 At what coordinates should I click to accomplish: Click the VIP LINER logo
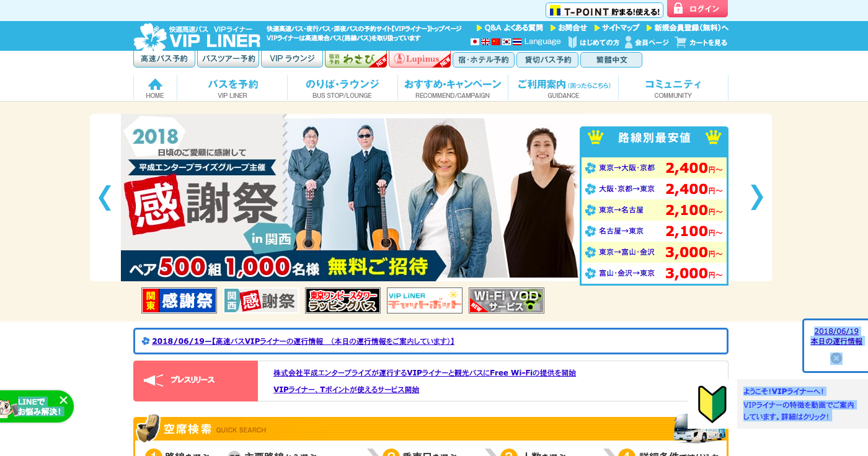(197, 37)
